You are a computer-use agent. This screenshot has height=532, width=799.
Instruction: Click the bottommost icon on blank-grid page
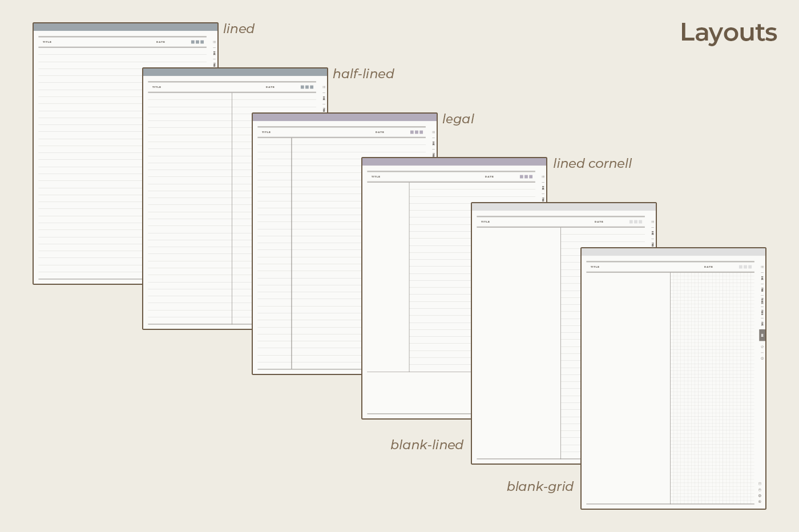coord(760,502)
